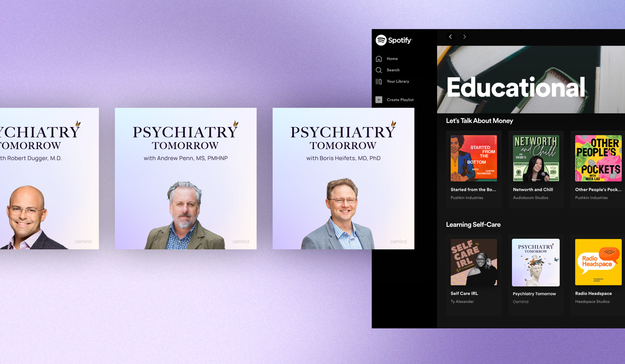Open Self Care IRL cover art
625x364 pixels.
474,262
